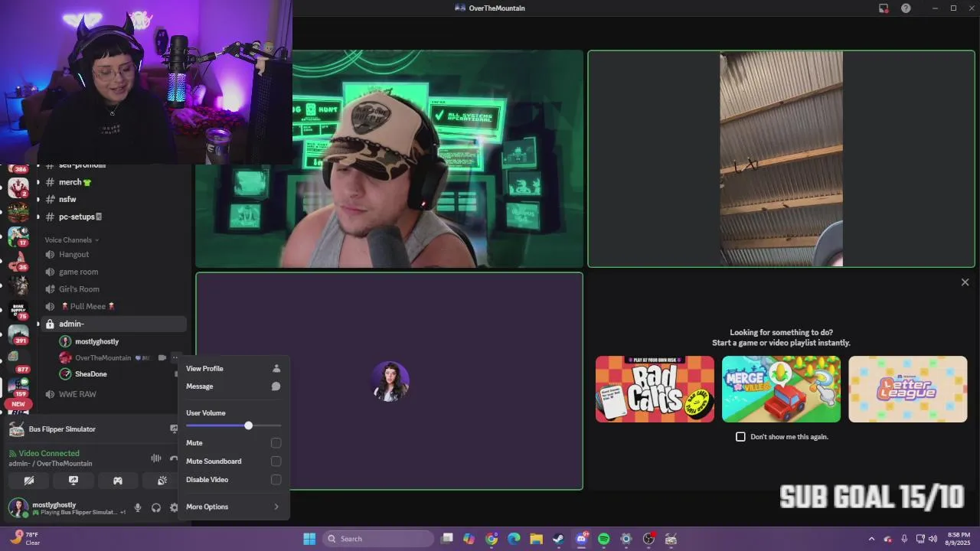Jump to NEW unread servers pill
The width and height of the screenshot is (980, 551).
[18, 404]
